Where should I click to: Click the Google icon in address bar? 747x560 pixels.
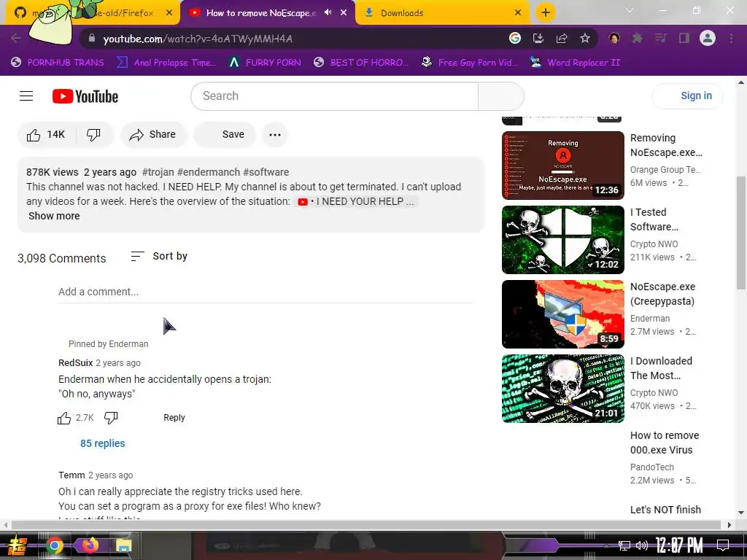point(515,38)
